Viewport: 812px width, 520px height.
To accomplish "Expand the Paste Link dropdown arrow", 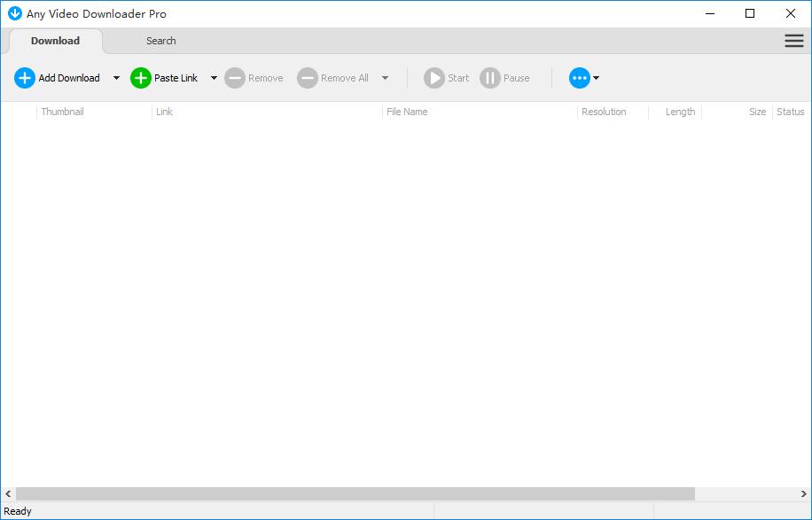I will (x=214, y=78).
